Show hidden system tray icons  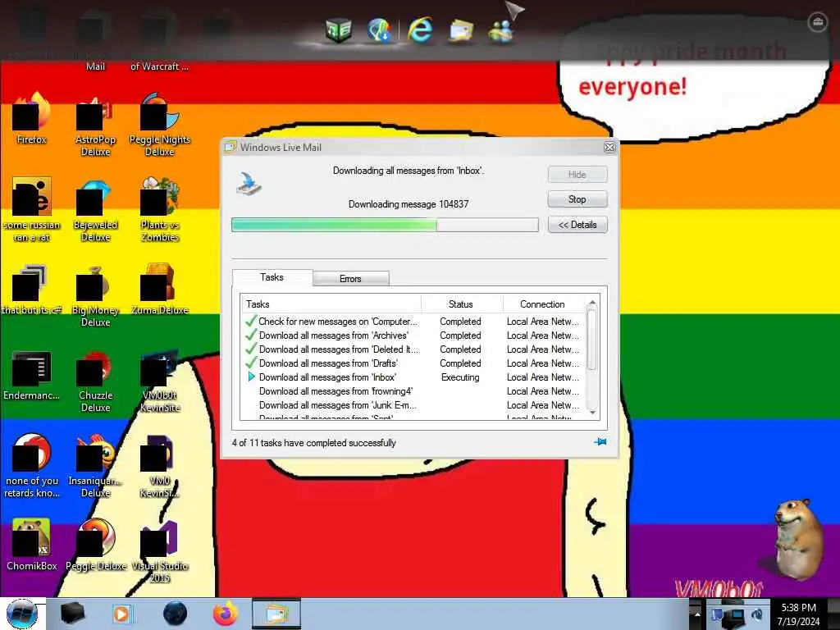tap(696, 614)
